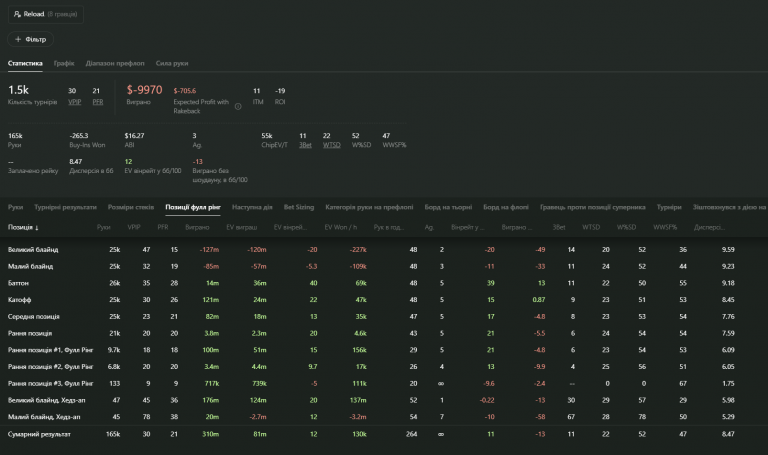Viewport: 768px width, 455px height.
Task: Select the Позиції фулл рінг sub-tab
Action: pos(193,207)
